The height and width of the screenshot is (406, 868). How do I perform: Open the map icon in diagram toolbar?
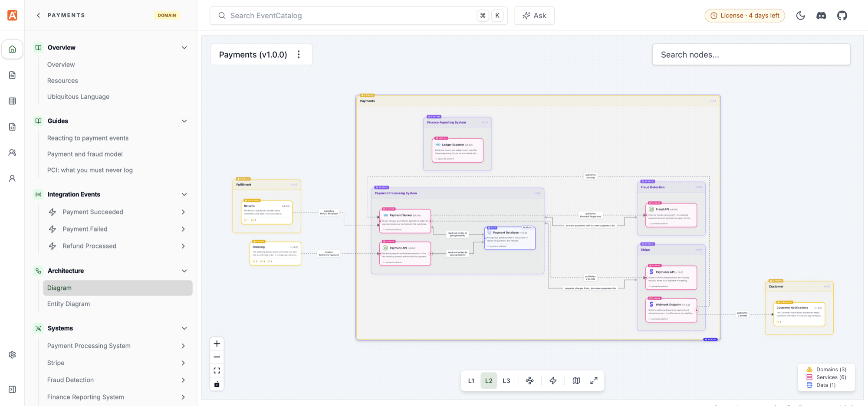click(x=576, y=381)
